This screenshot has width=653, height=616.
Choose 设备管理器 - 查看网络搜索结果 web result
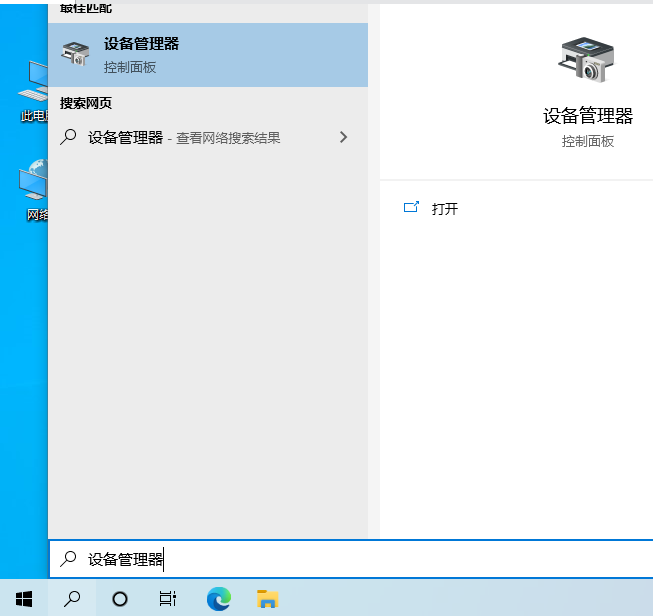[x=208, y=137]
